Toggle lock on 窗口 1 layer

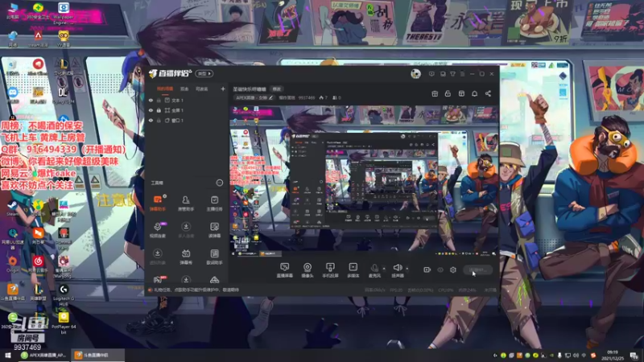(x=159, y=121)
